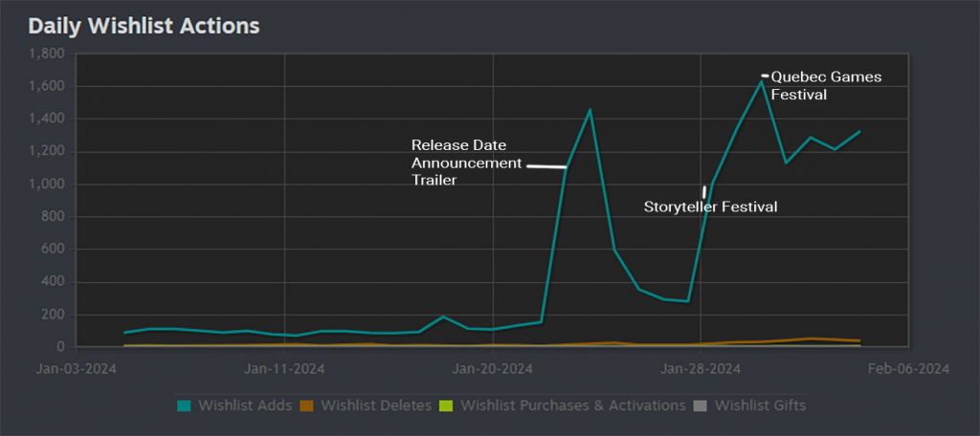Viewport: 980px width, 436px height.
Task: Click the gray Wishlist Gifts legend swatch
Action: (701, 405)
